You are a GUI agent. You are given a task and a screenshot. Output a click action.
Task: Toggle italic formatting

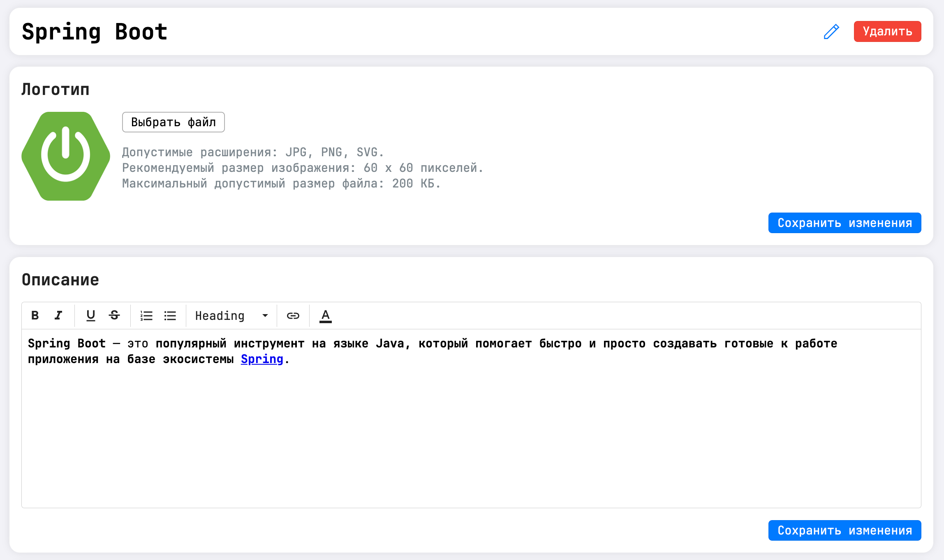pos(58,315)
